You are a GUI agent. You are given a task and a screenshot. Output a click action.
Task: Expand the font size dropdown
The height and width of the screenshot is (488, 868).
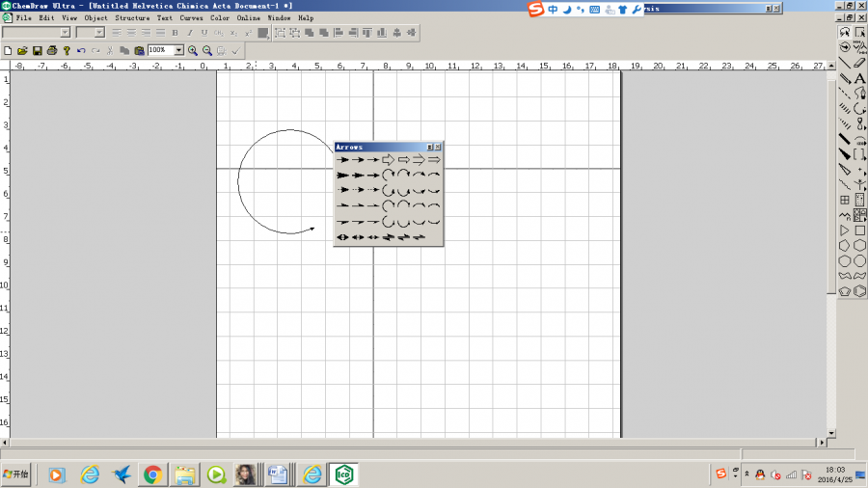click(x=99, y=33)
